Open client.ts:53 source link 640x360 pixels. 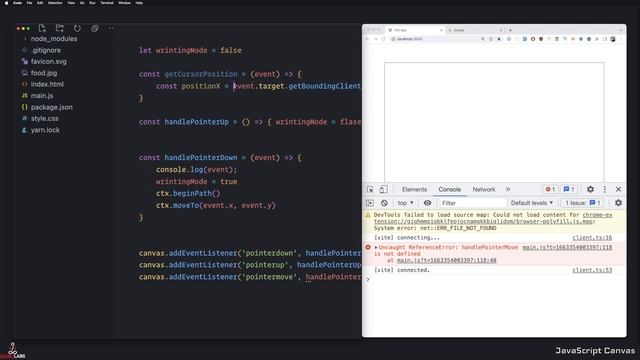point(592,270)
